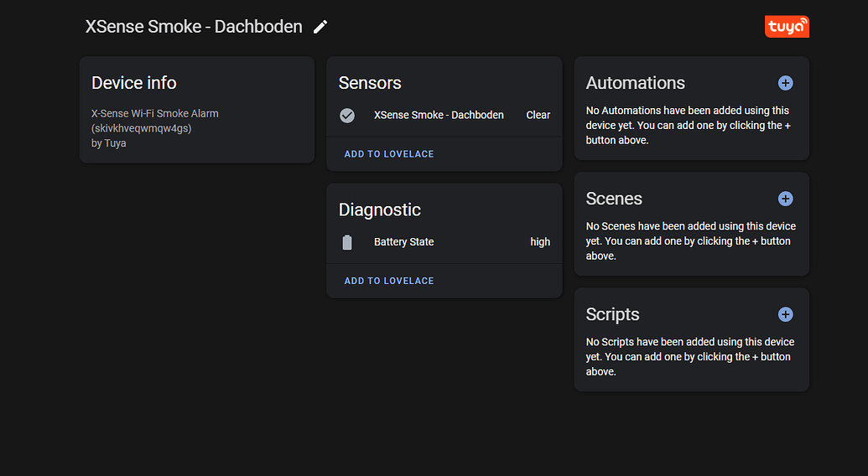This screenshot has width=868, height=476.
Task: Click the 'by Tuya' manufacturer text
Action: pyautogui.click(x=108, y=143)
